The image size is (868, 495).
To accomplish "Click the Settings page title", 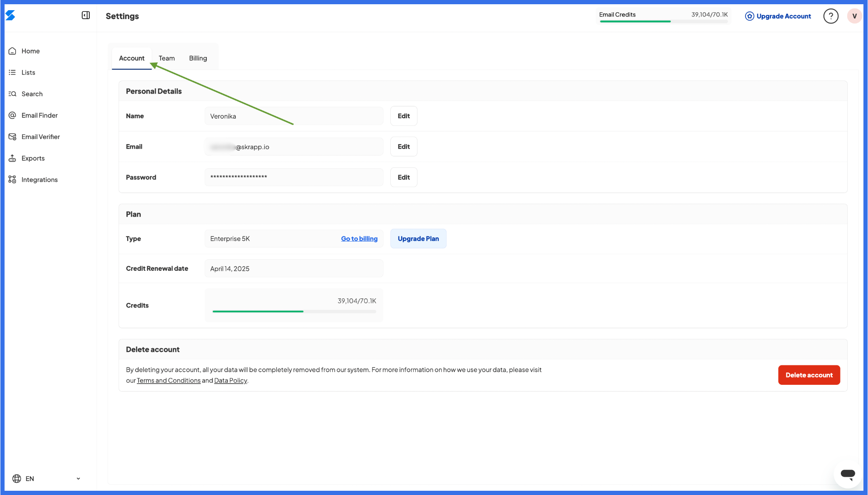I will (122, 16).
